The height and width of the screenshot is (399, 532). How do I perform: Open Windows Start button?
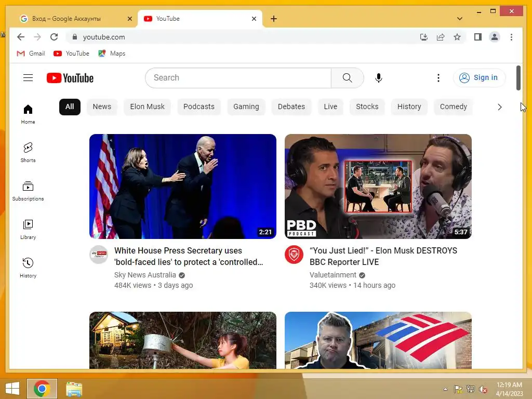coord(12,389)
